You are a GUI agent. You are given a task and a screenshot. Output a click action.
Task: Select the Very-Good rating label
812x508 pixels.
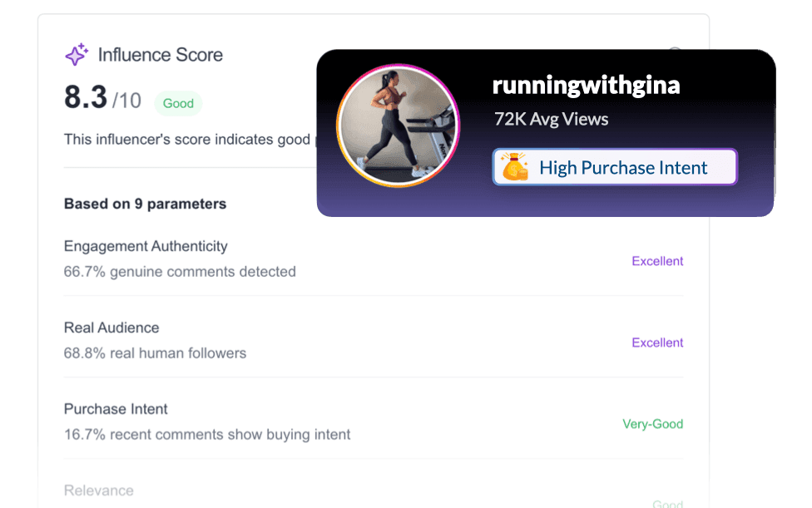pos(652,424)
